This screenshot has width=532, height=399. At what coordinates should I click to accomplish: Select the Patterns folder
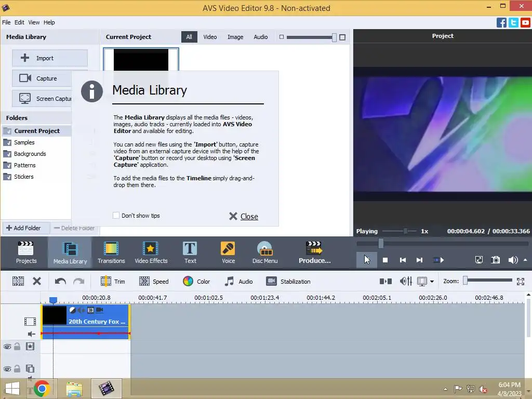(x=24, y=165)
